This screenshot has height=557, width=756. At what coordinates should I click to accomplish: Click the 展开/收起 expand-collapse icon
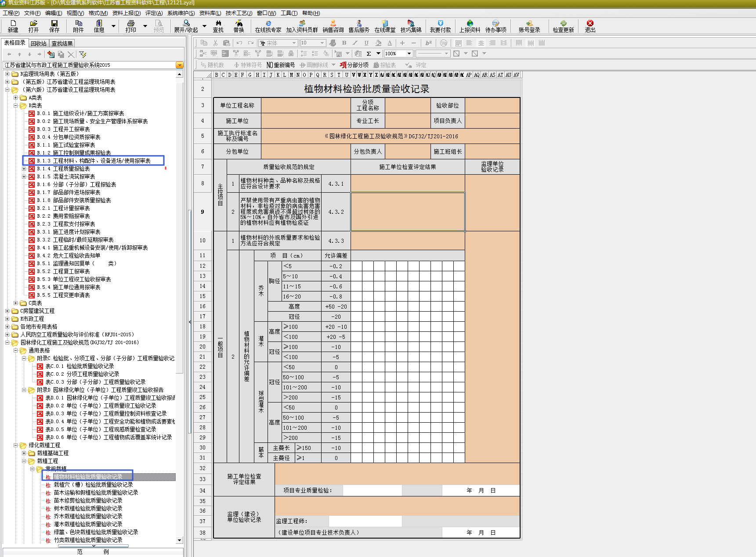pos(186,26)
